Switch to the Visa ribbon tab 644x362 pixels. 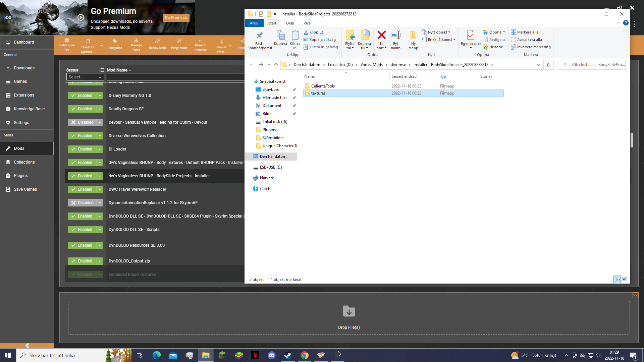[x=307, y=23]
